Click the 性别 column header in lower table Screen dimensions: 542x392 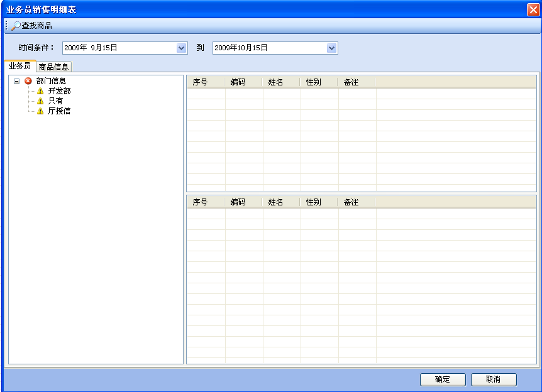pyautogui.click(x=319, y=202)
